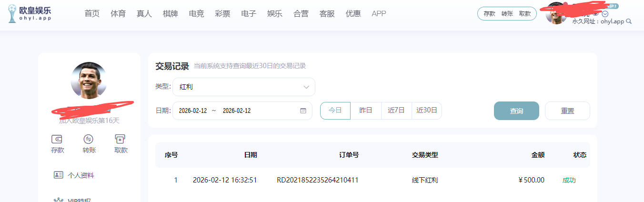Open the 体育 navigation menu
The width and height of the screenshot is (644, 202).
click(x=118, y=13)
